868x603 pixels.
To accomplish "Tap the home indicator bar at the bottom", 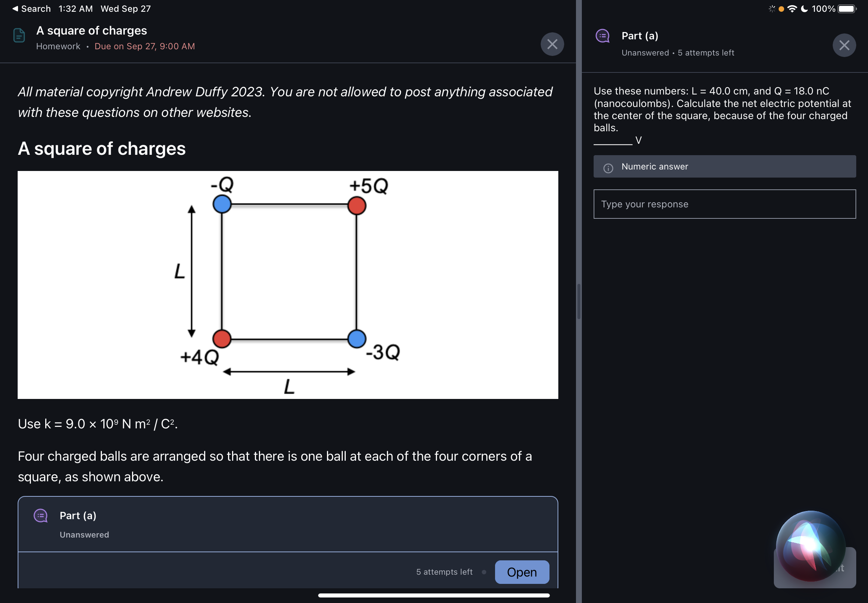I will 433,595.
